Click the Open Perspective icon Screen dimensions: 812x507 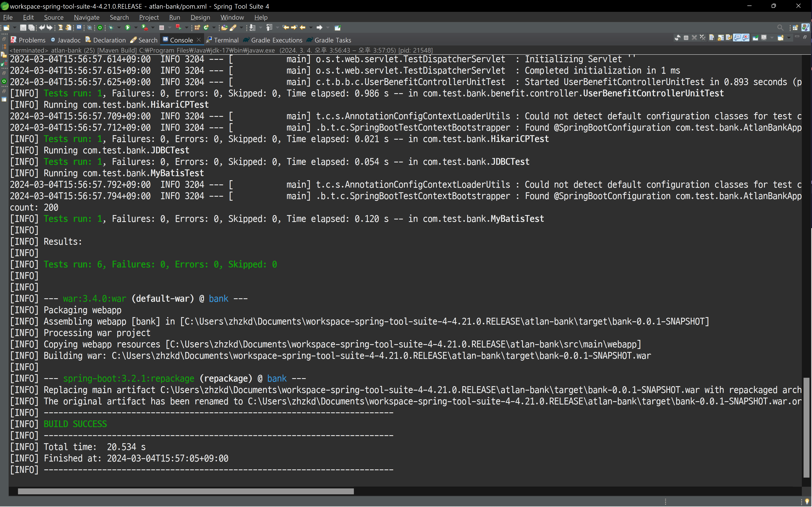pos(795,27)
